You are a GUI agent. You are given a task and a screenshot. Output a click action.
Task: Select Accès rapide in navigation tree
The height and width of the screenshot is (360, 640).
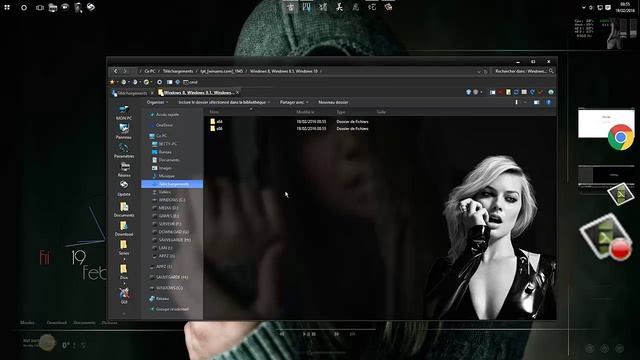[164, 115]
